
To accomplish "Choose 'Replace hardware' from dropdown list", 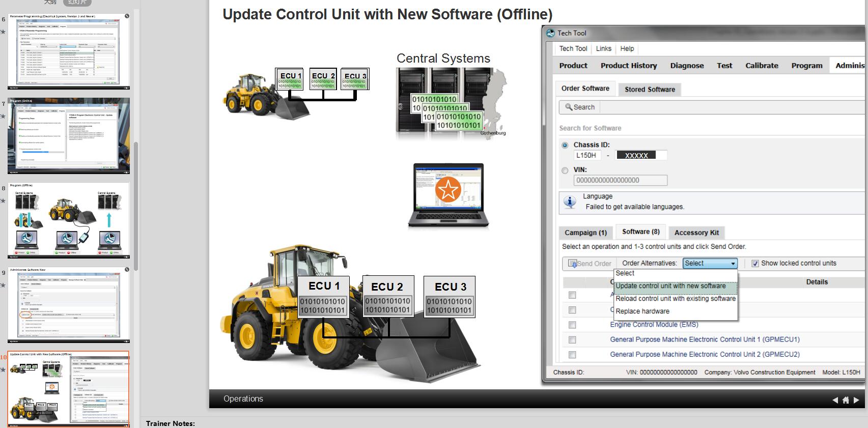I will [x=676, y=311].
